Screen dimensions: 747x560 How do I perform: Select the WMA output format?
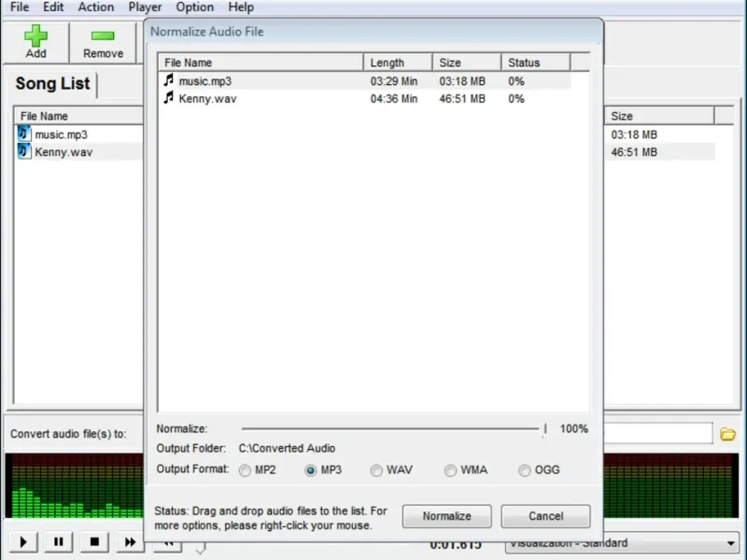pyautogui.click(x=450, y=470)
